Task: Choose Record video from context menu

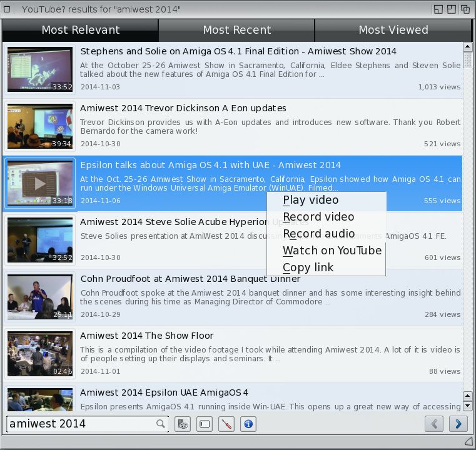Action: coord(327,217)
